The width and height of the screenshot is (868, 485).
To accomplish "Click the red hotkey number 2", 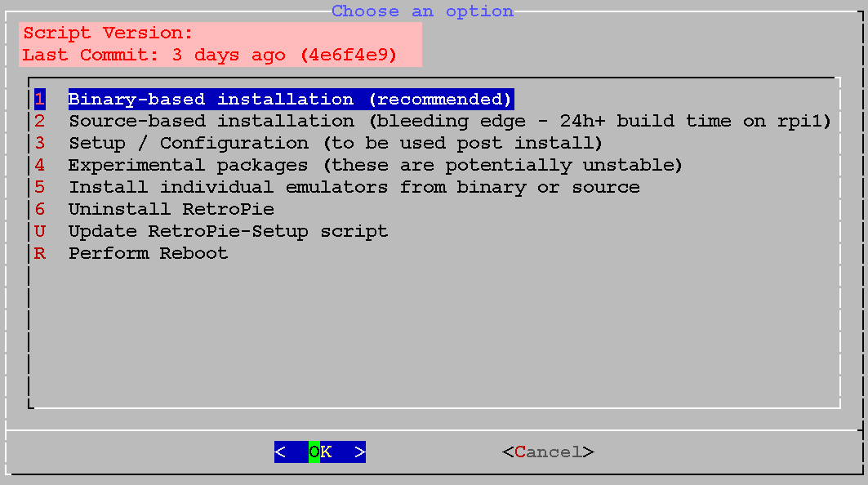I will tap(40, 122).
